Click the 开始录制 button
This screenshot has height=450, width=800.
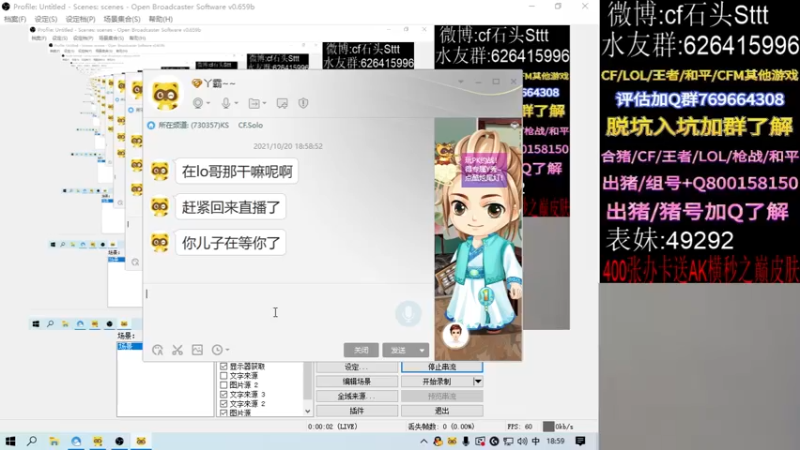tap(437, 382)
